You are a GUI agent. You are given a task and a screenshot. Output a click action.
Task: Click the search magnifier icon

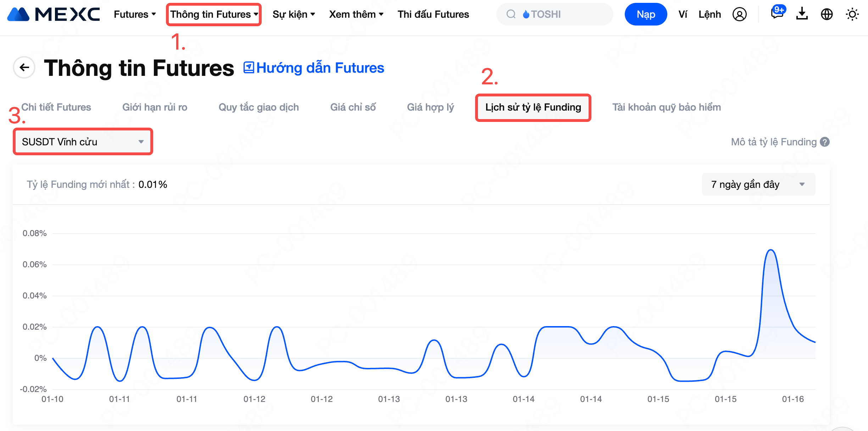[x=511, y=14]
